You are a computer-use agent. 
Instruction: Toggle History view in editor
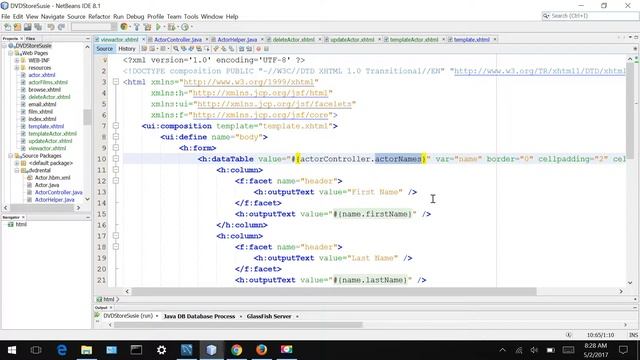pyautogui.click(x=127, y=49)
